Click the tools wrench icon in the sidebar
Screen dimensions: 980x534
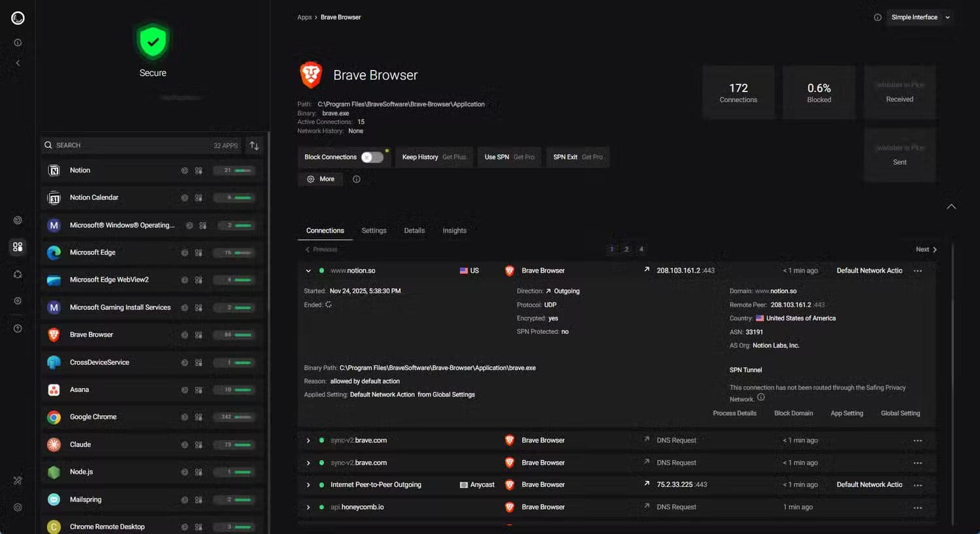pos(18,480)
